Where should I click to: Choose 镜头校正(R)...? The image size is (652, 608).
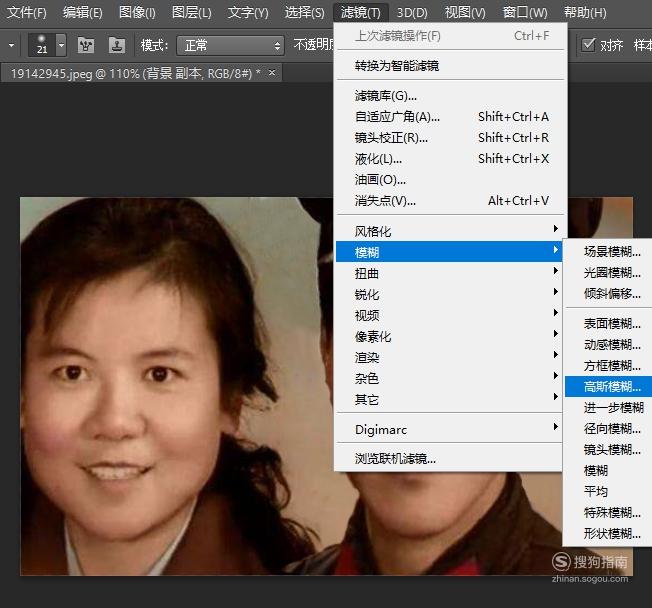click(451, 138)
